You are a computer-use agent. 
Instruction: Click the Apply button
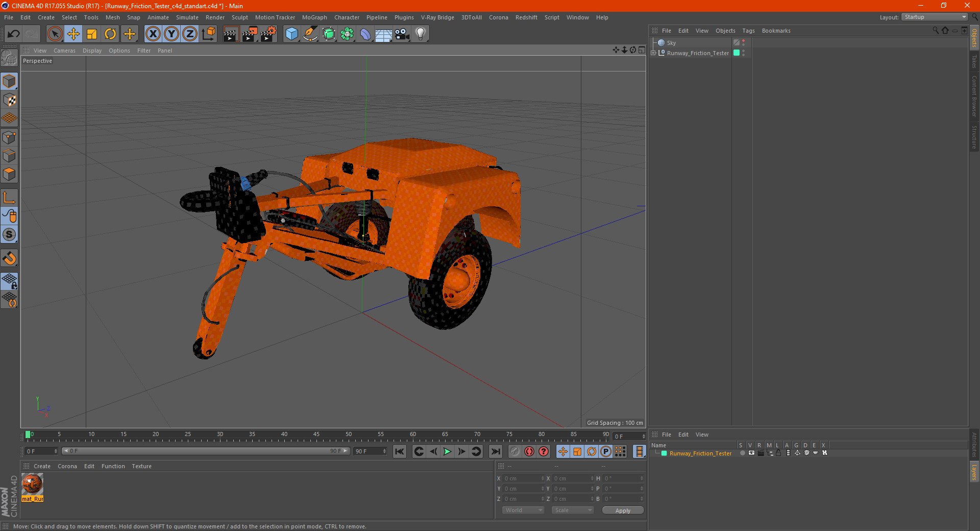(x=622, y=510)
